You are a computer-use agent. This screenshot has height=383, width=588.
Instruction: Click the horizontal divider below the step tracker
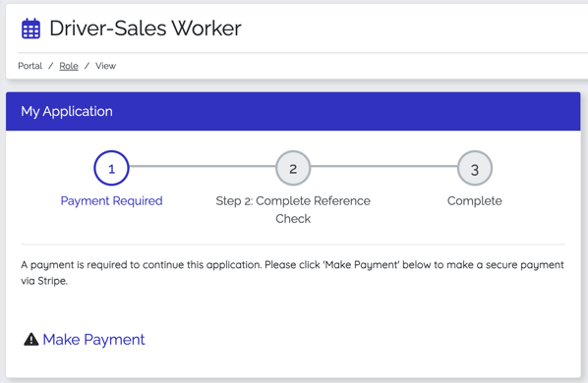click(293, 245)
